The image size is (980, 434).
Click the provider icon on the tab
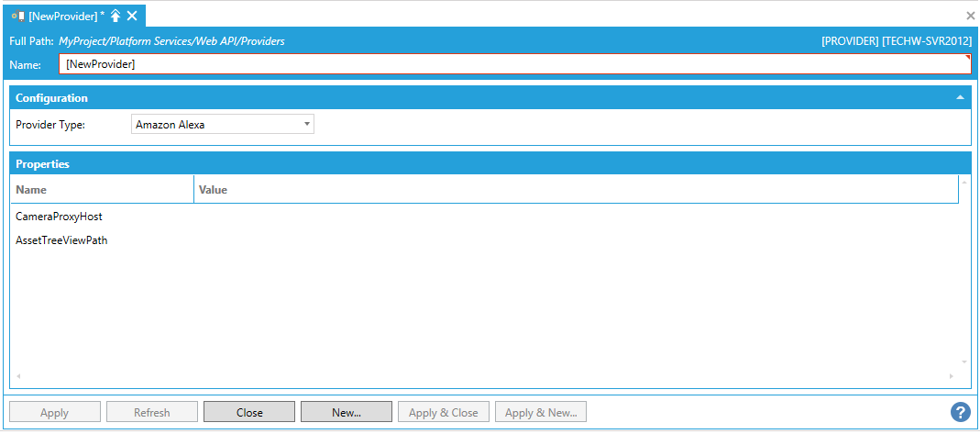[17, 16]
